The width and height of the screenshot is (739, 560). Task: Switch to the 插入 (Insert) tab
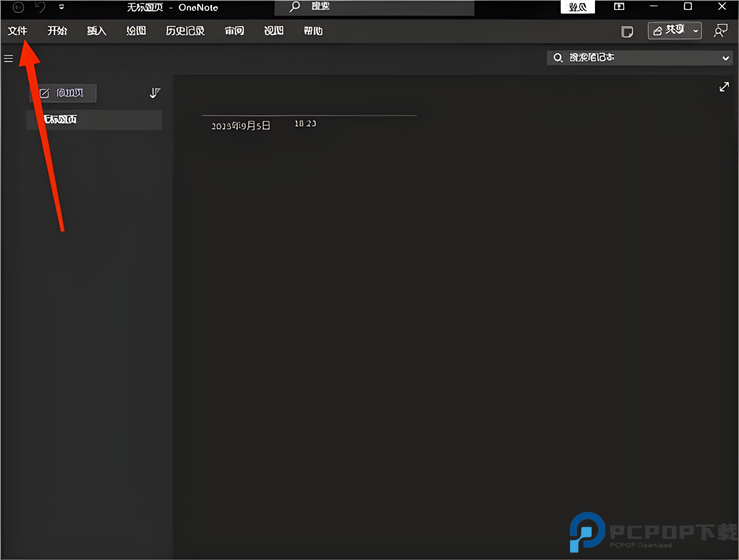point(97,31)
